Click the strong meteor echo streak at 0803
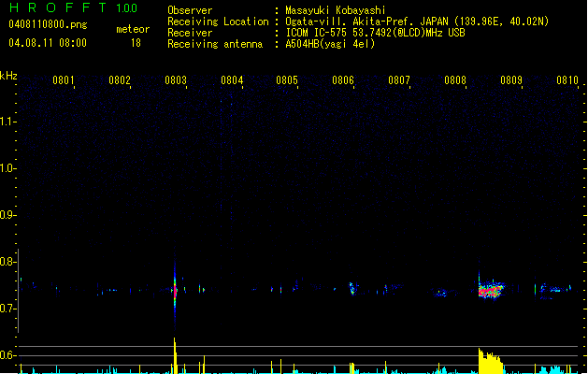Viewport: 588px width, 374px height. [x=175, y=291]
